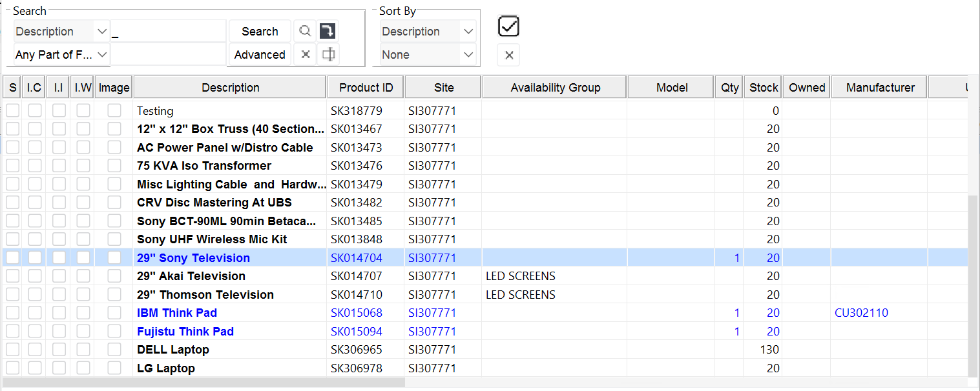The width and height of the screenshot is (980, 391).
Task: Click the Availability Group column header
Action: 555,88
